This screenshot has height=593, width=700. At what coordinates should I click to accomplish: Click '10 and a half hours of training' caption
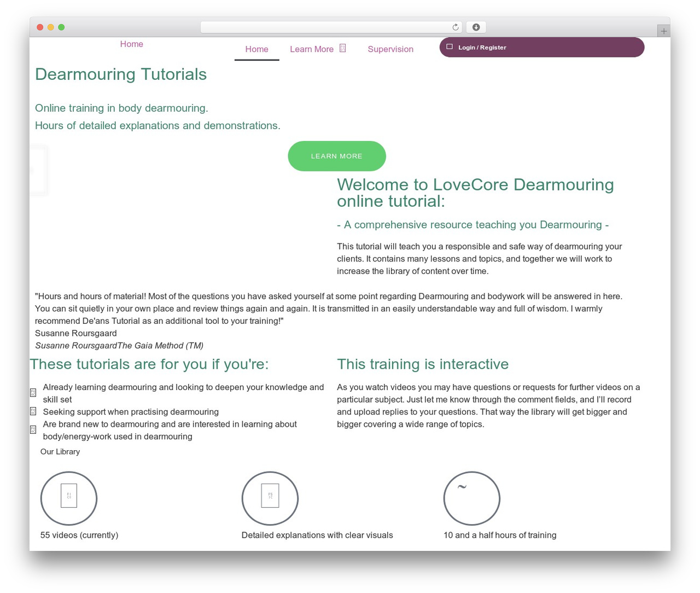(x=500, y=535)
